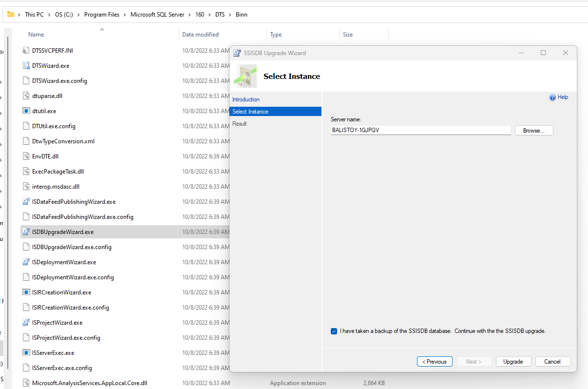The width and height of the screenshot is (588, 389).
Task: Click the DTSSVCPERF.INI file icon
Action: [x=26, y=50]
